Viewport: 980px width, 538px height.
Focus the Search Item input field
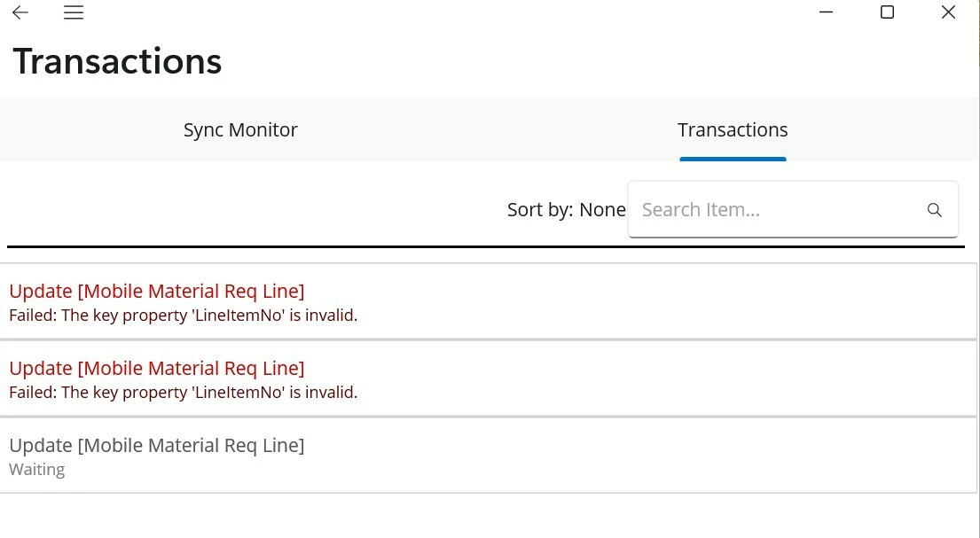pyautogui.click(x=772, y=210)
